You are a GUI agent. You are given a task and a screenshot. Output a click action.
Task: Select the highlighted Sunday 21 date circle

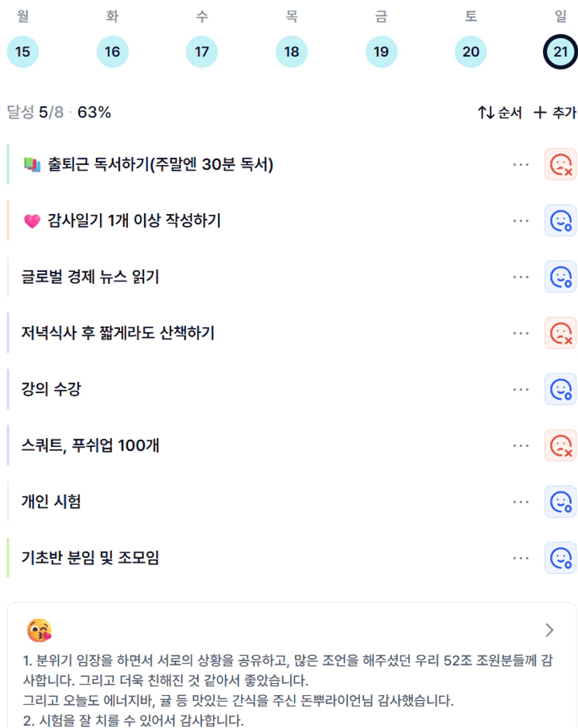(561, 52)
